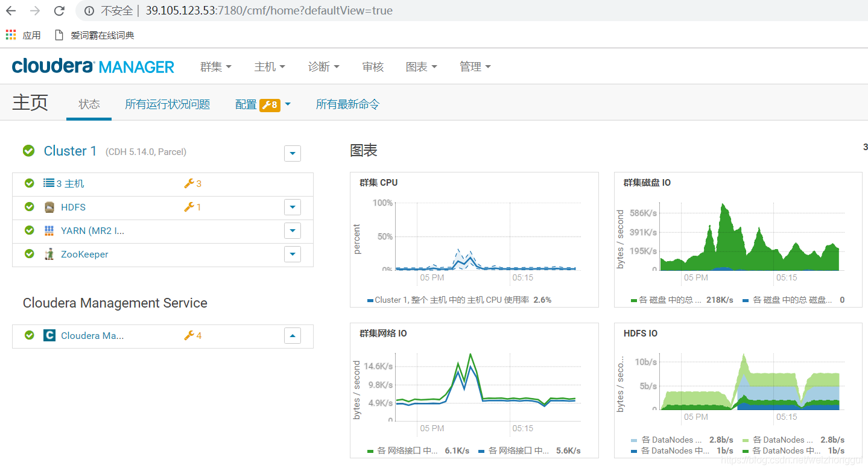Open the 管理 menu
This screenshot has height=471, width=868.
[x=475, y=67]
